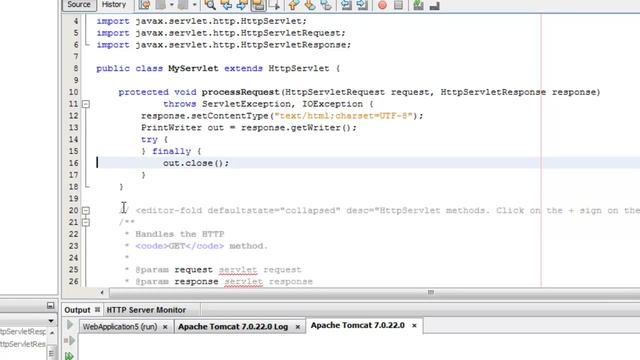
Task: Open the navigator panel dropdown arrow
Action: 51,321
